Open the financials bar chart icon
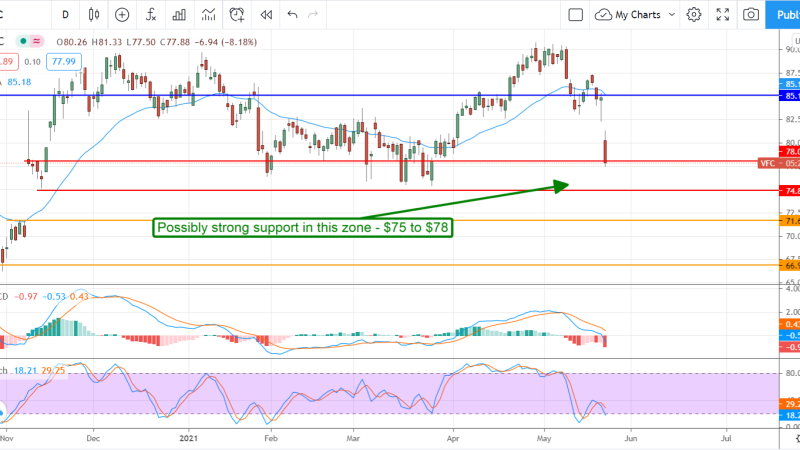Image resolution: width=800 pixels, height=450 pixels. click(181, 15)
